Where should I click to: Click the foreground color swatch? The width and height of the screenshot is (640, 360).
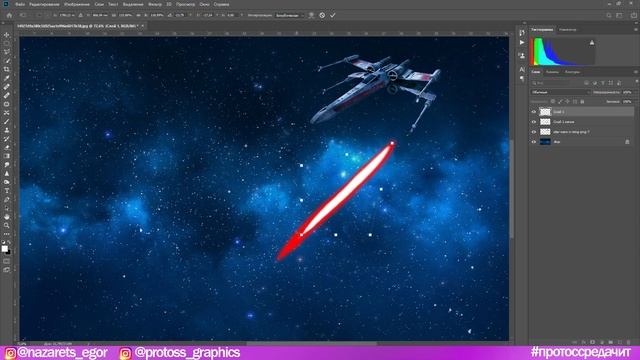click(4, 249)
